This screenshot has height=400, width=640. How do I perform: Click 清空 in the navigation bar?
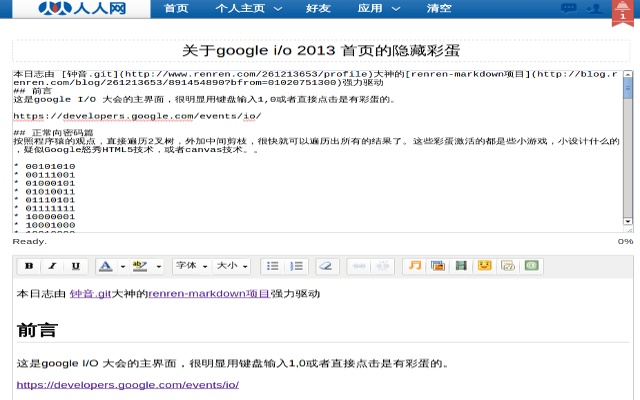pos(439,8)
